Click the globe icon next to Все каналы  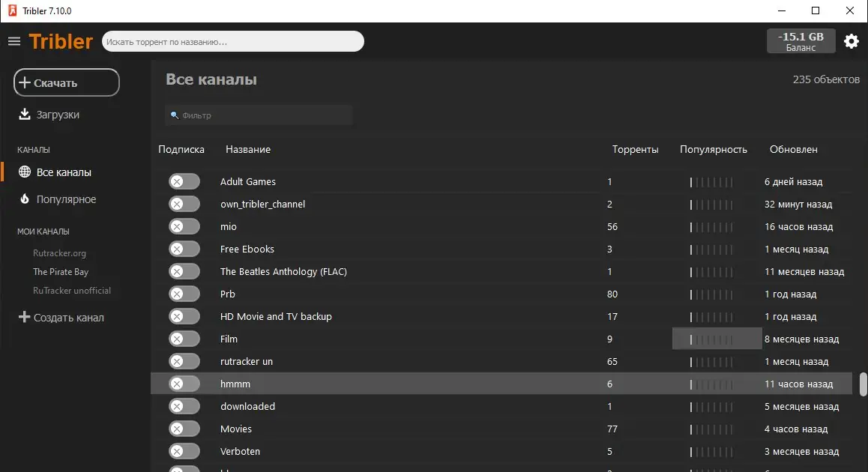point(24,172)
